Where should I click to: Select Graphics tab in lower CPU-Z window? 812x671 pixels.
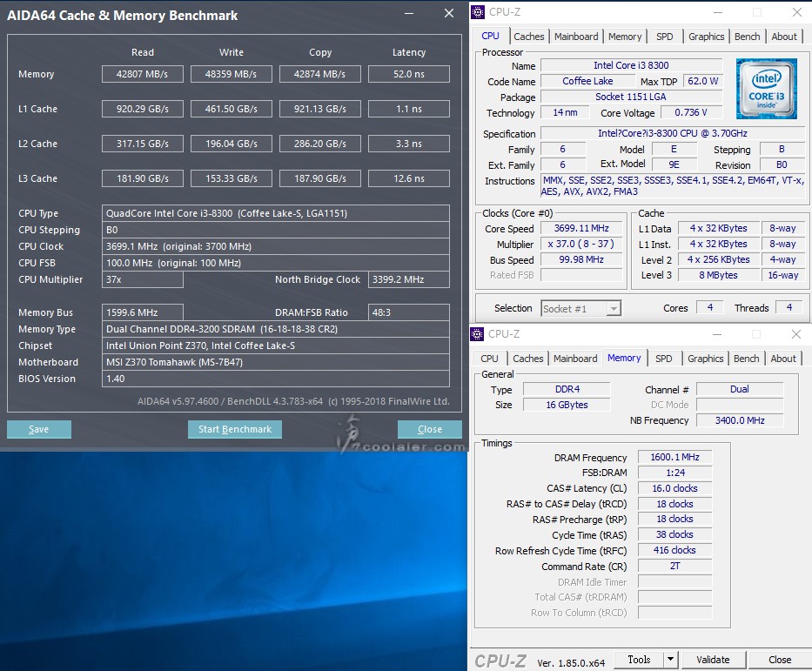point(705,359)
